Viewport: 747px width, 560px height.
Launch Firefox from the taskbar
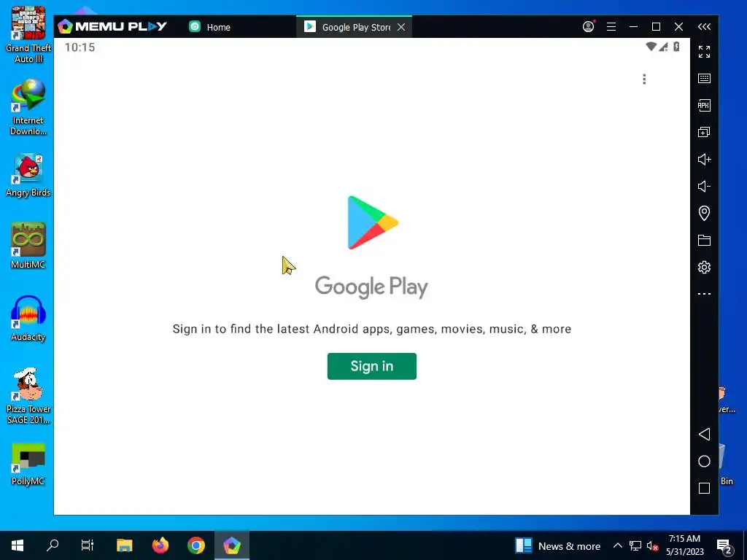point(160,545)
